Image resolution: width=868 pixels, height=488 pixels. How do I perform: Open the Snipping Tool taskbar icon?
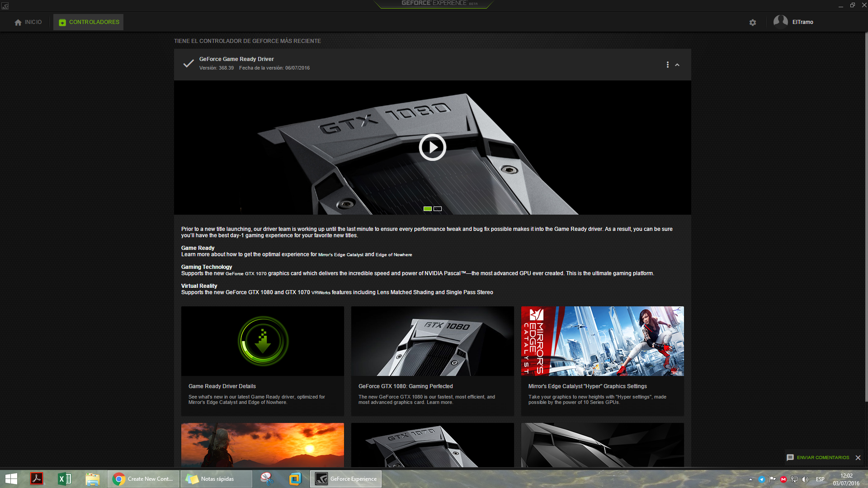[x=267, y=479]
